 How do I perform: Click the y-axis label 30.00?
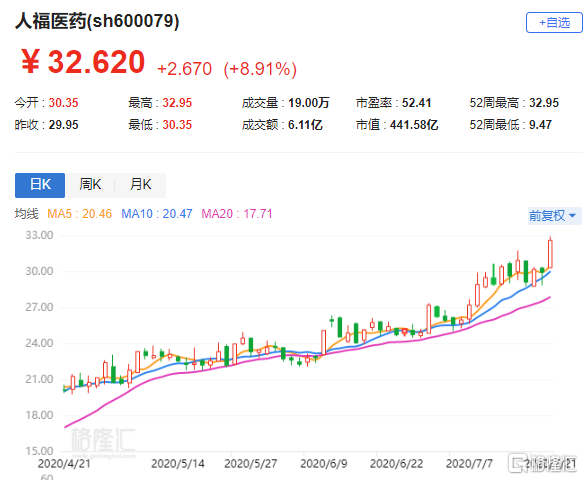[x=39, y=271]
